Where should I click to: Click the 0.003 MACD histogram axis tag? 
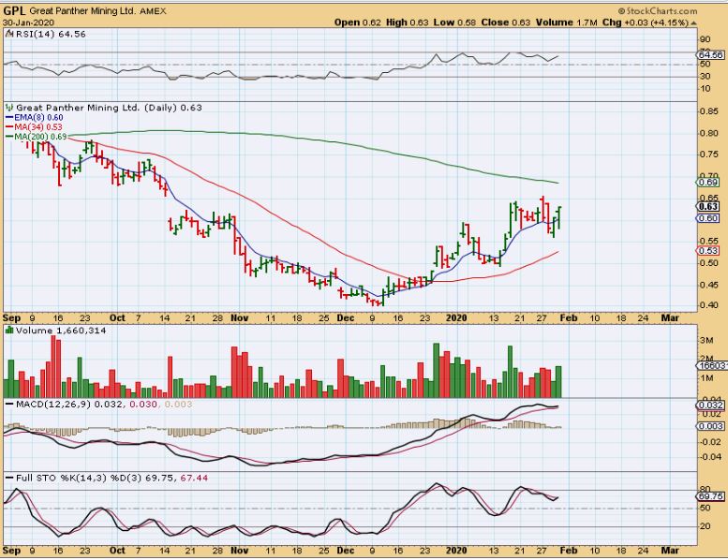coord(710,426)
